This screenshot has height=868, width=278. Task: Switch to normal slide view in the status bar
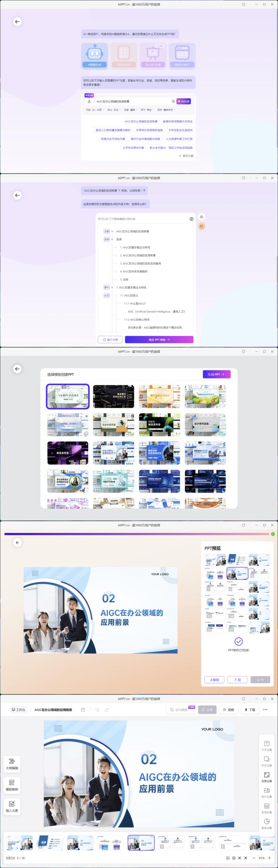(228, 858)
